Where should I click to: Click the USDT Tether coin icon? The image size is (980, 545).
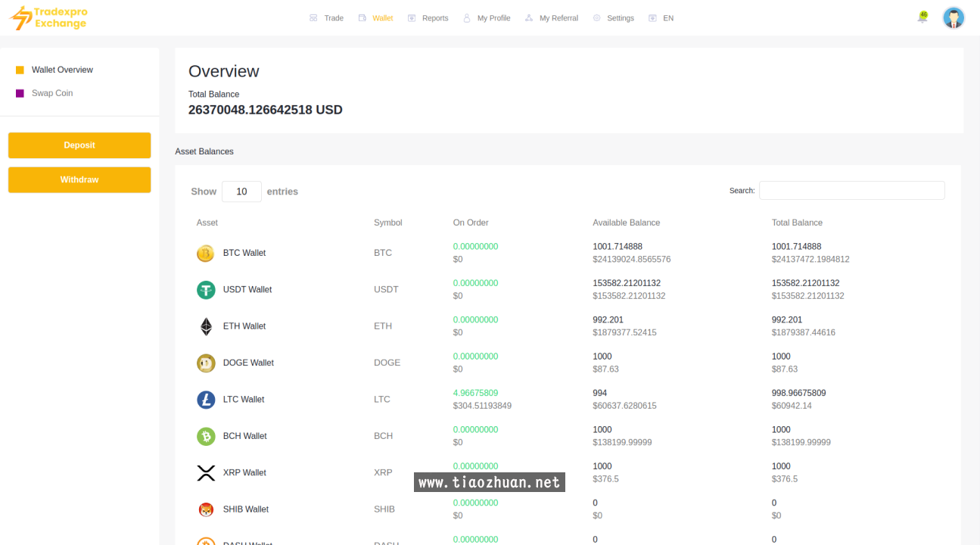coord(206,290)
